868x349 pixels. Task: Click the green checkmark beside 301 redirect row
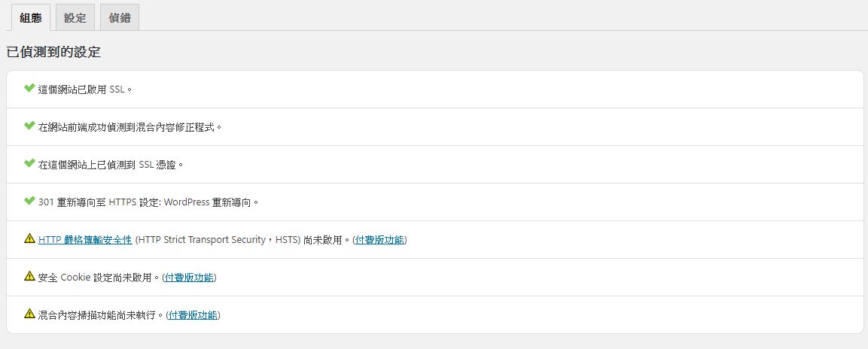tap(29, 201)
